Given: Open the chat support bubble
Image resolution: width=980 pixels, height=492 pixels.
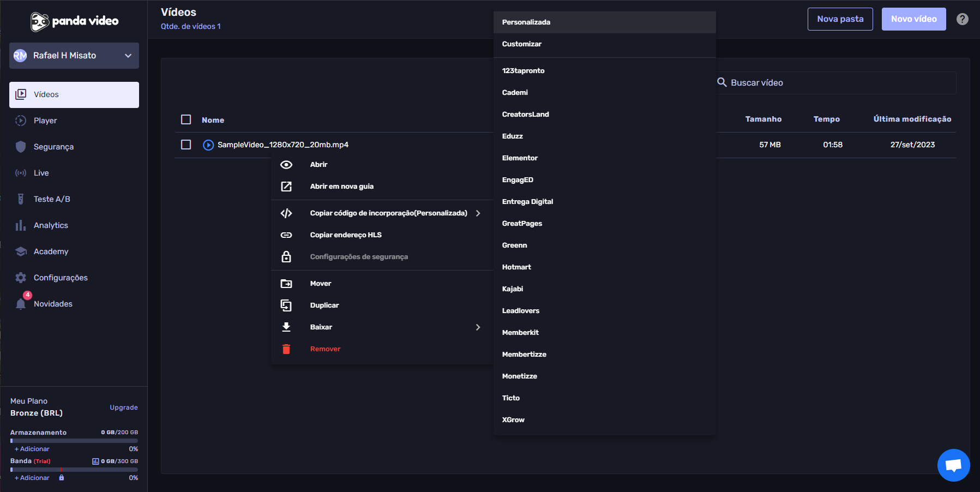Looking at the screenshot, I should tap(953, 465).
